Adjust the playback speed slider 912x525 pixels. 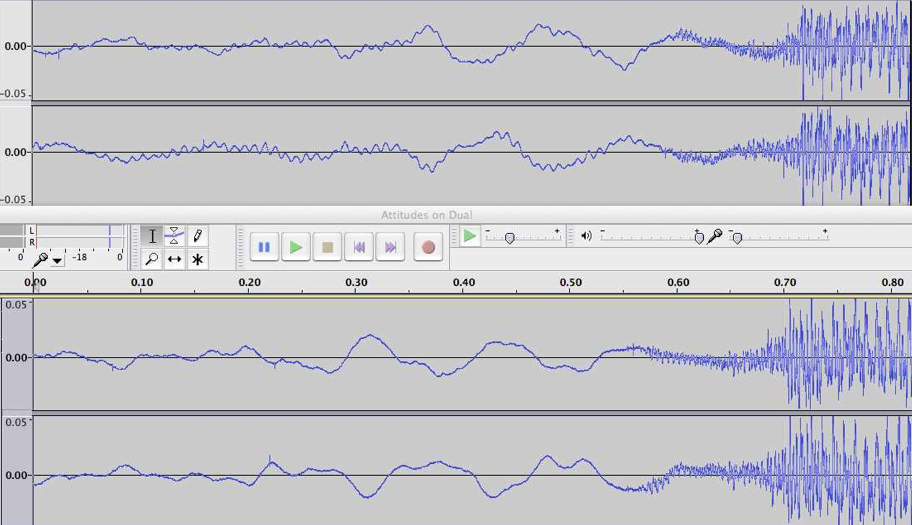(x=523, y=236)
